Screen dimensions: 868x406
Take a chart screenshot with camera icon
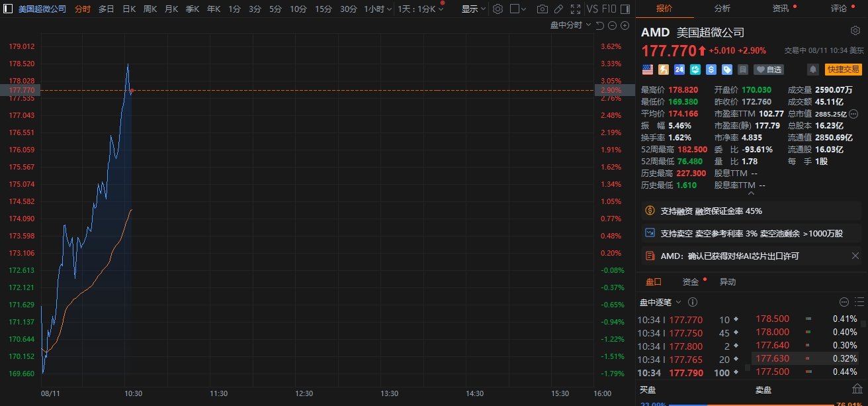click(x=542, y=9)
